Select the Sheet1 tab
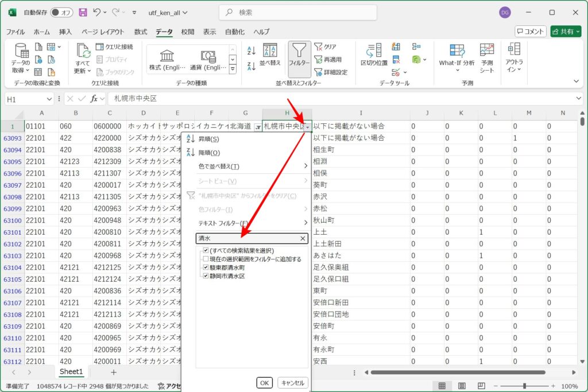 click(71, 372)
